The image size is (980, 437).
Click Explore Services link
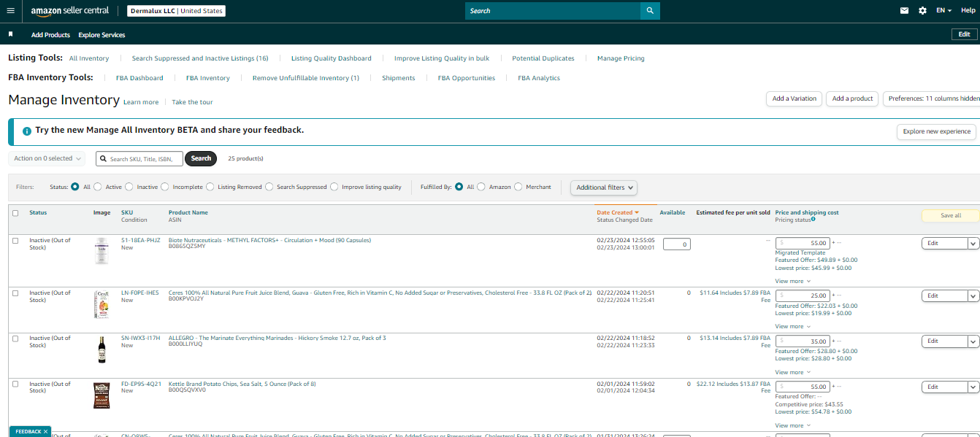click(102, 35)
